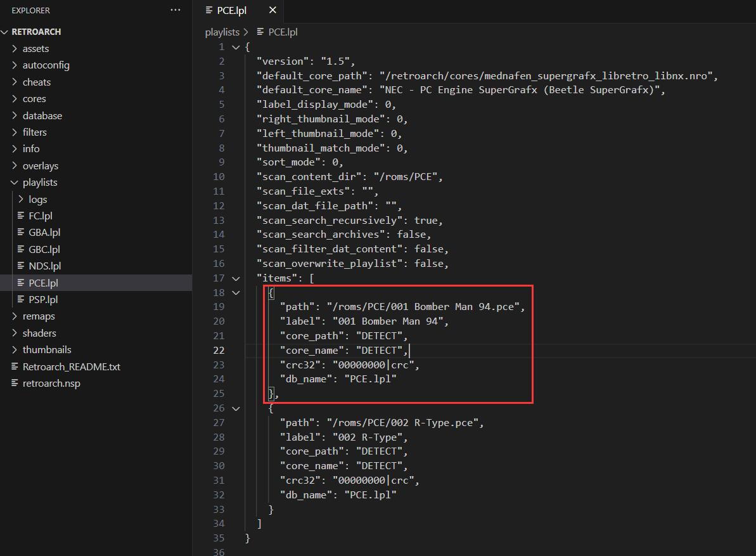Screen dimensions: 756x556
Task: Open the Explorer more actions ellipsis
Action: tap(176, 10)
